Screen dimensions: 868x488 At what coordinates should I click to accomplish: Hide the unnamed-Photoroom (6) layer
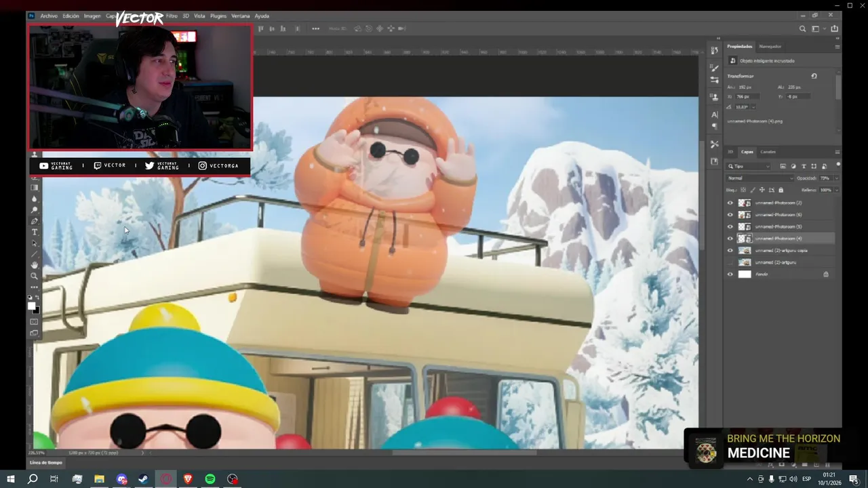tap(730, 215)
